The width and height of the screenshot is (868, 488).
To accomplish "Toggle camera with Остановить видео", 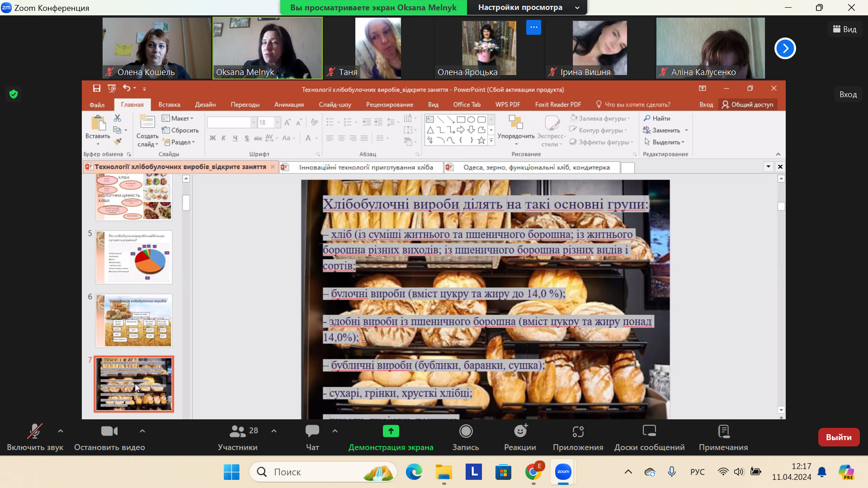I will point(109,432).
